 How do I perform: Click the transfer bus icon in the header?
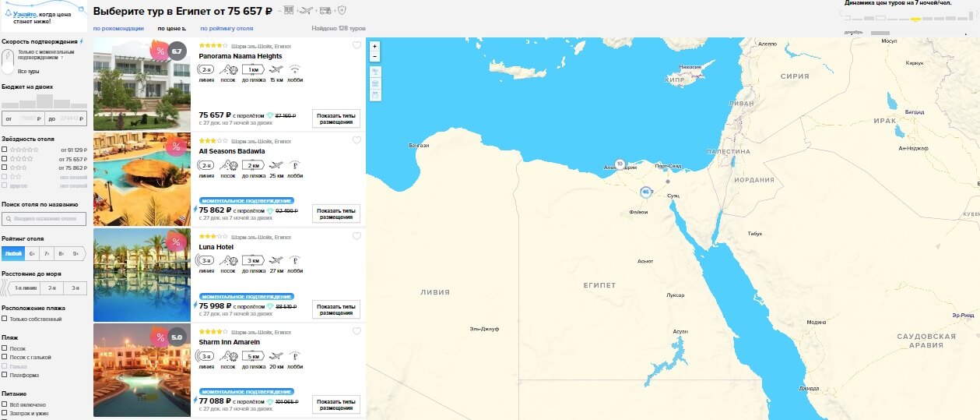pos(325,10)
